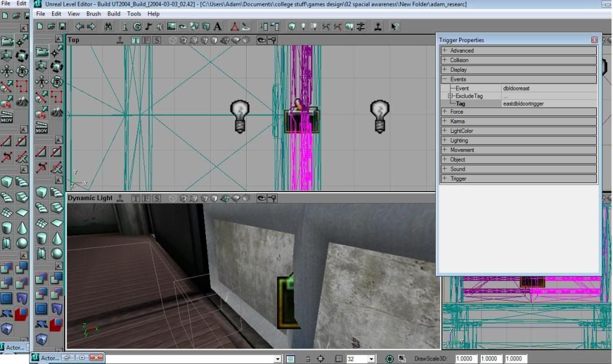Select the Matinee MOV tool
Screen dimensions: 613x364
click(x=42, y=128)
